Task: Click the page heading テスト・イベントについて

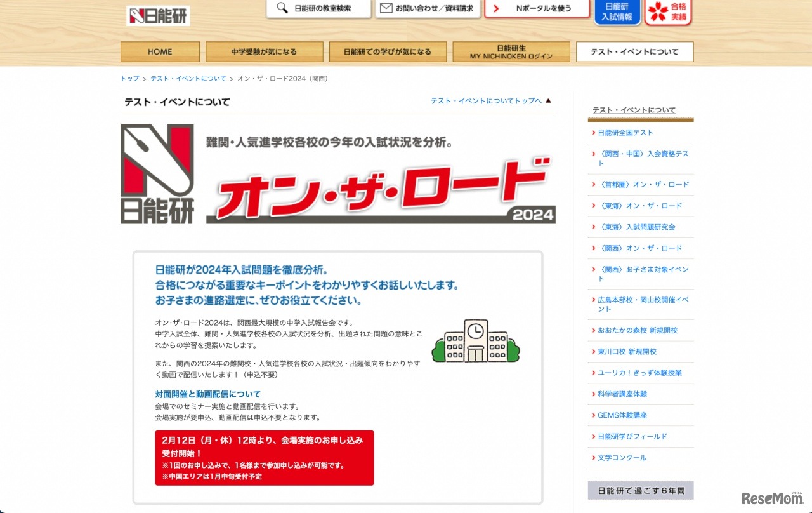Action: (177, 102)
